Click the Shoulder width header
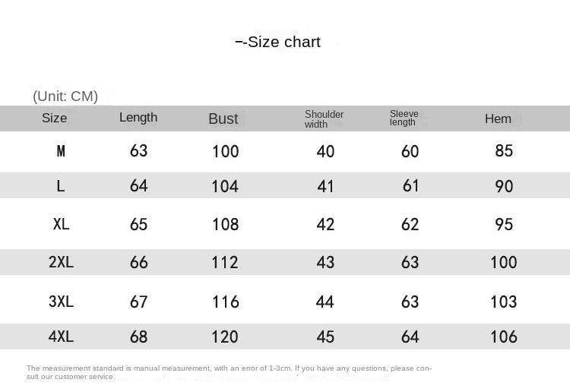The width and height of the screenshot is (570, 392). [324, 119]
